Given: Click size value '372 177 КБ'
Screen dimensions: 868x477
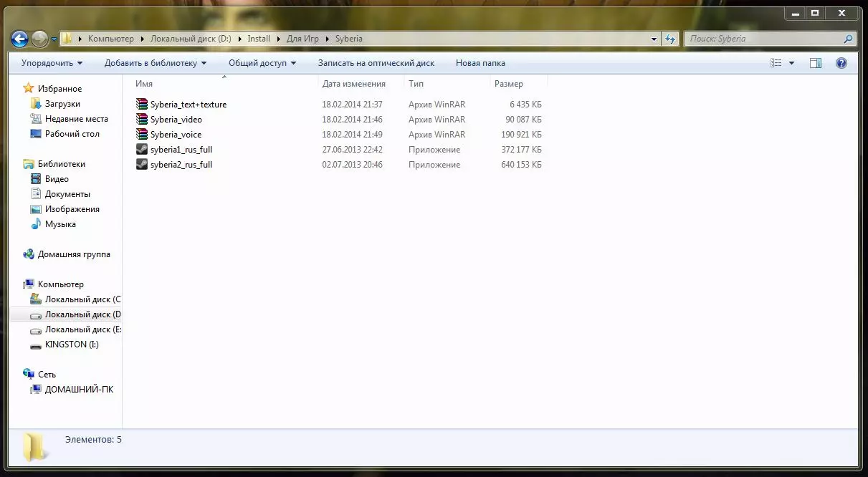Looking at the screenshot, I should (521, 150).
